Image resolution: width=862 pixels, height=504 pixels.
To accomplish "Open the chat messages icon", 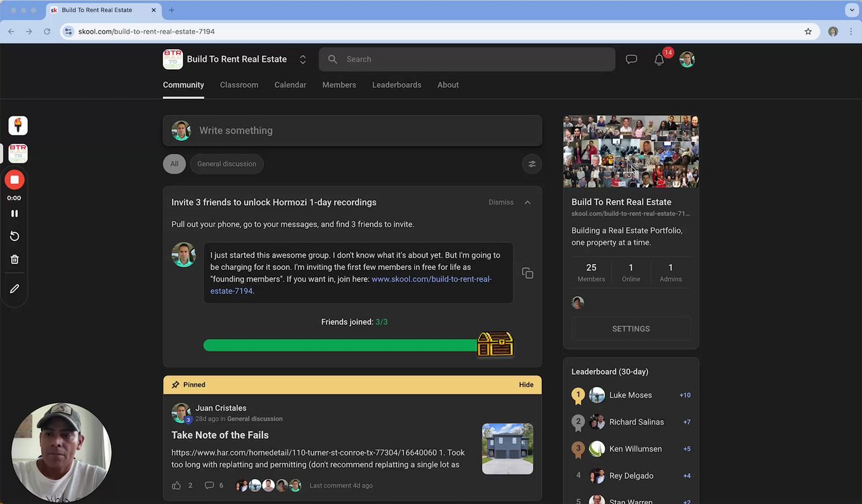I will point(631,59).
